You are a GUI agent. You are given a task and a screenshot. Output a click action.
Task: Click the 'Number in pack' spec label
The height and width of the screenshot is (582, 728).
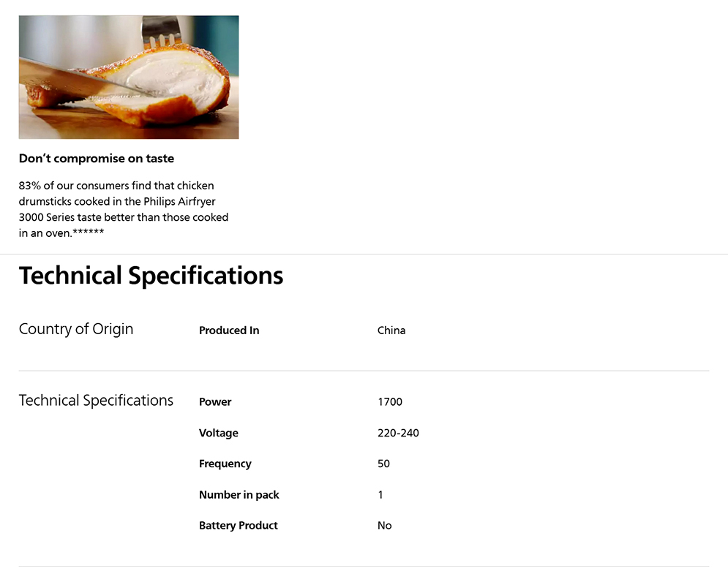tap(239, 495)
